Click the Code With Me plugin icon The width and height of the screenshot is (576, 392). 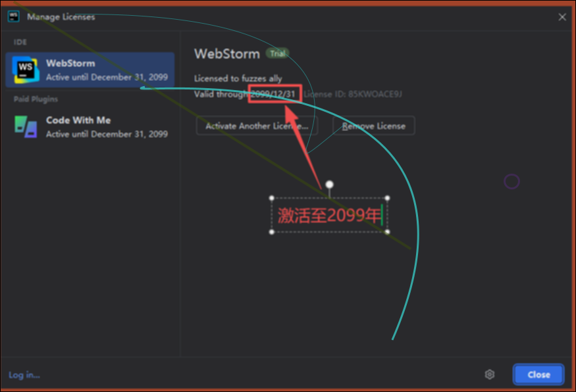click(x=26, y=127)
